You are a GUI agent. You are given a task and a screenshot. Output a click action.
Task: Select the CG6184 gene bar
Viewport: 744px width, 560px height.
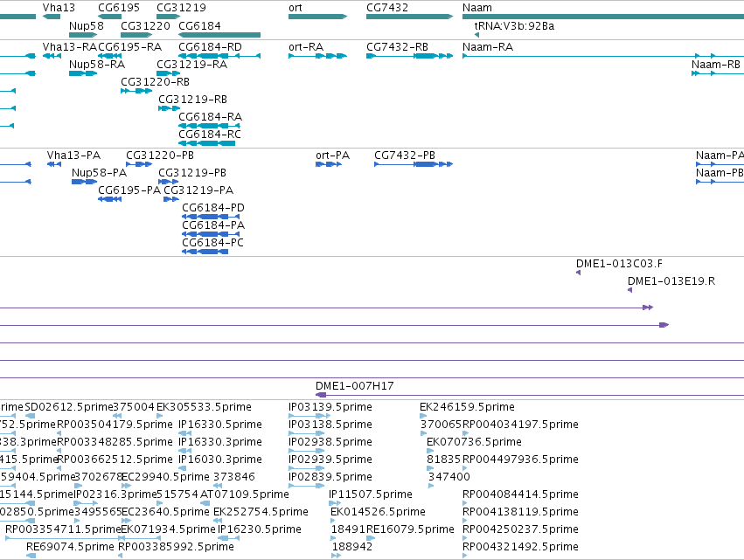click(219, 35)
